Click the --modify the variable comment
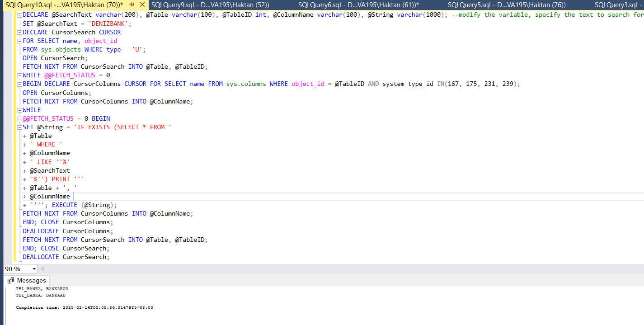644x325 pixels. [548, 15]
